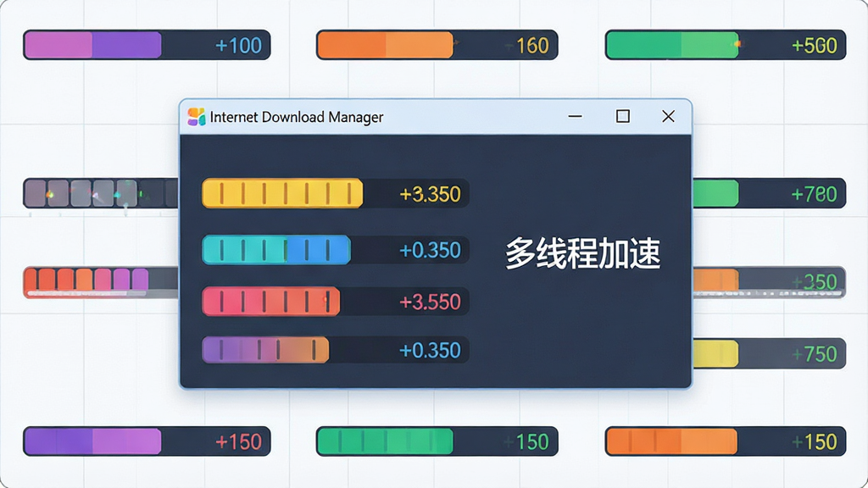Click the +3.350 value

(x=430, y=194)
